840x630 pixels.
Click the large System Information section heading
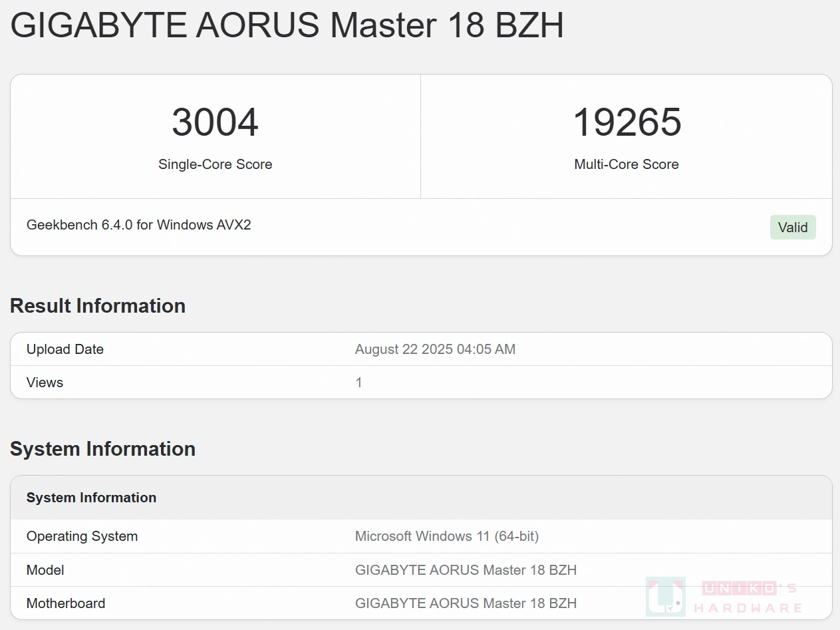102,449
